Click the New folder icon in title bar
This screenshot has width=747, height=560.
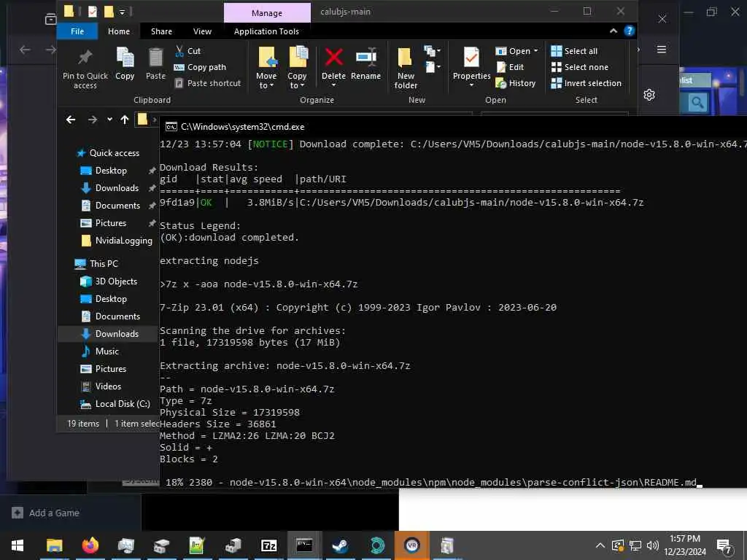tap(109, 12)
